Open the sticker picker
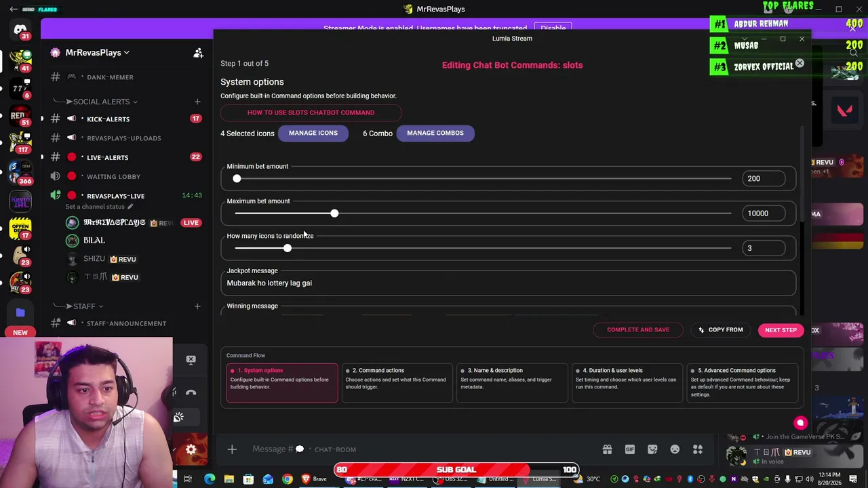This screenshot has height=488, width=868. (652, 449)
